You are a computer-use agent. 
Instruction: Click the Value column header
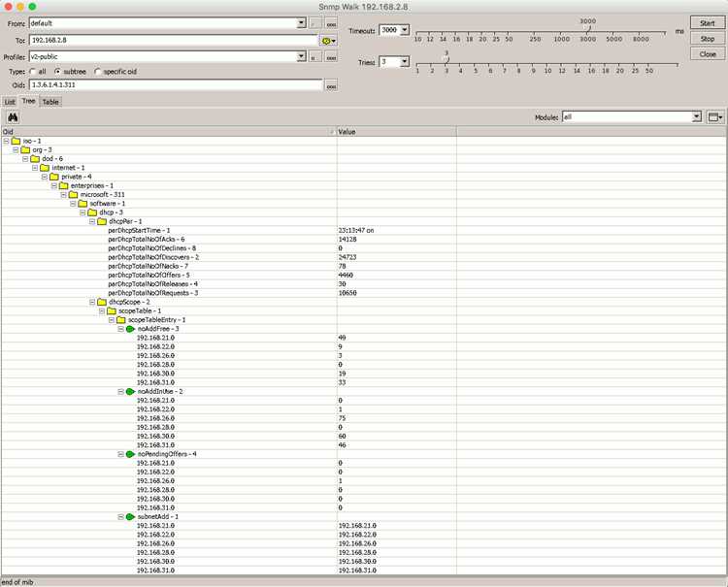point(396,132)
